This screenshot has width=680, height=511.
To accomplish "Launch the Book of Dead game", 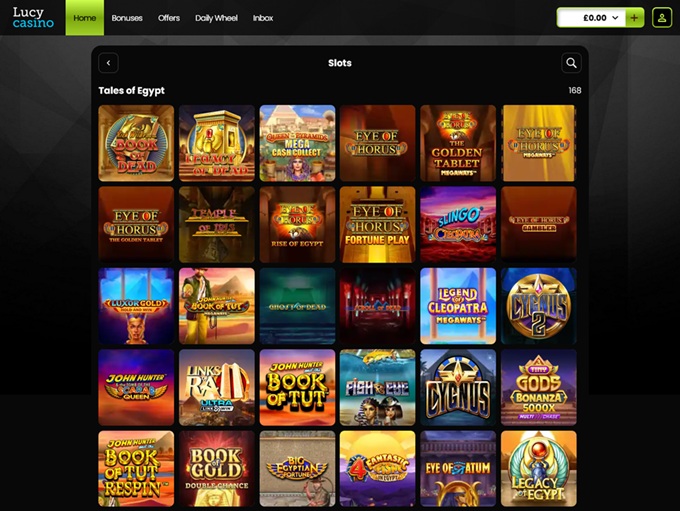I will tap(136, 143).
